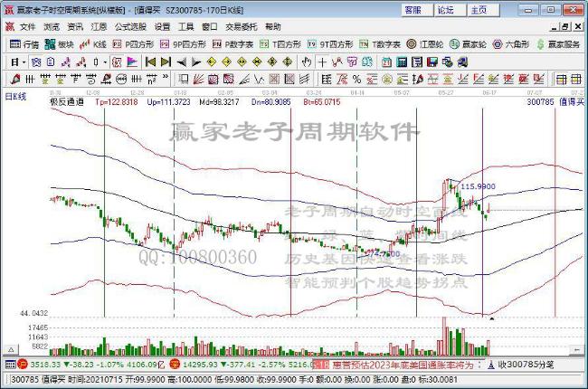Click the Bt=65.0715 value
Screen dimensions: 588x389
(x=322, y=101)
